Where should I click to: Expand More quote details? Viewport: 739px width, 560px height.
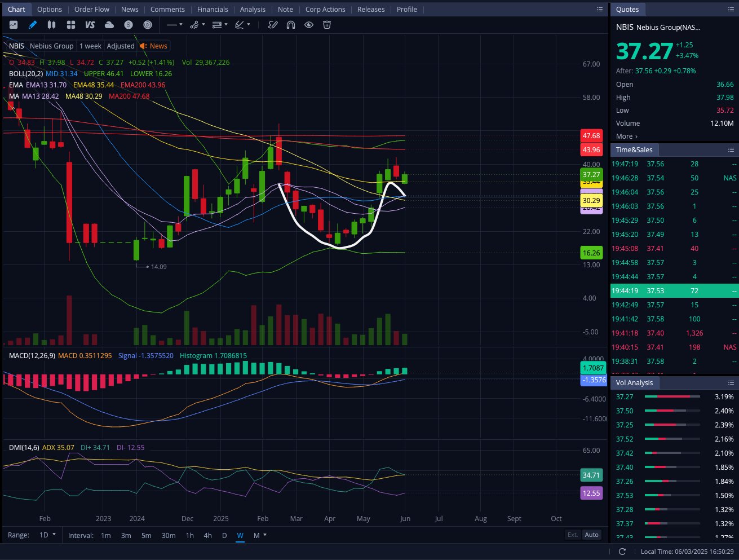pyautogui.click(x=627, y=136)
